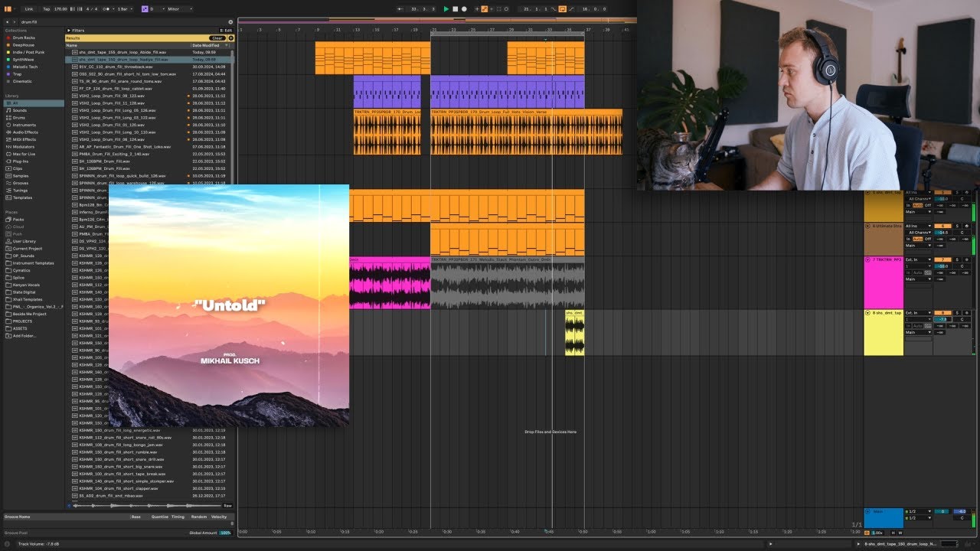Viewport: 980px width, 551px height.
Task: Select shs_dmt_tape_155_drum_loop_Abide_fill.wav file
Action: pos(122,52)
